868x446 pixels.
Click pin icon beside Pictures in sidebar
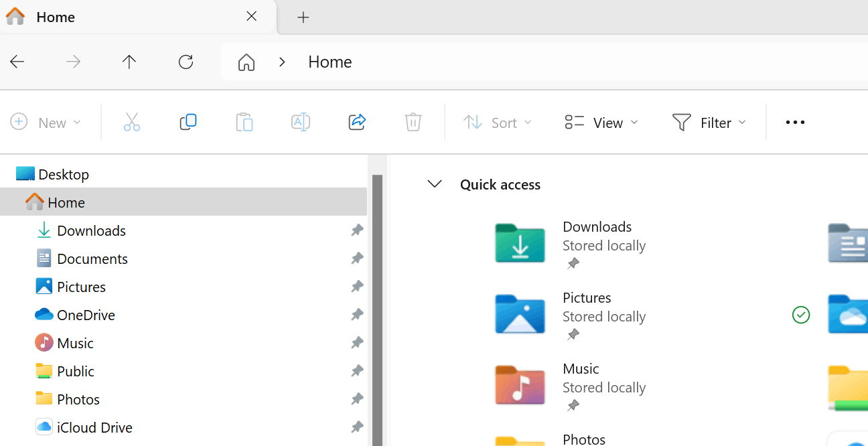click(357, 287)
